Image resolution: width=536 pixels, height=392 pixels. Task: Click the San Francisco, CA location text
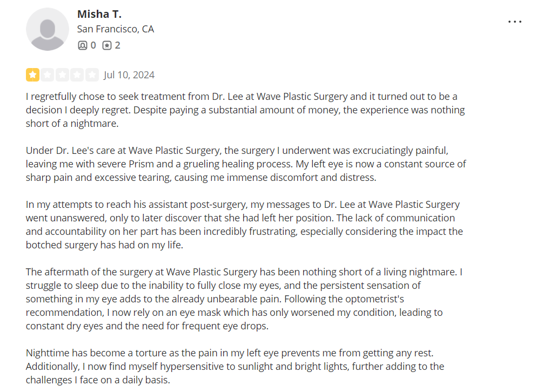pyautogui.click(x=116, y=29)
